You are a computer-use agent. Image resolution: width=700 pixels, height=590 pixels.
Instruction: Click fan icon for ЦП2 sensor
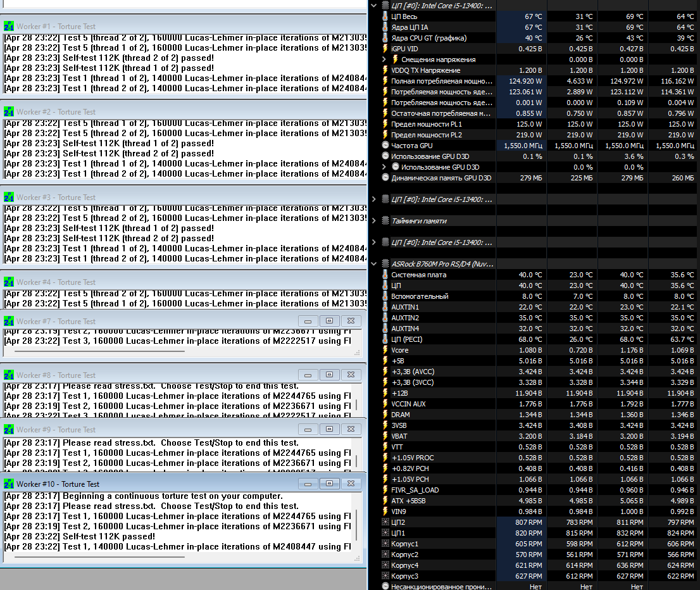point(385,522)
